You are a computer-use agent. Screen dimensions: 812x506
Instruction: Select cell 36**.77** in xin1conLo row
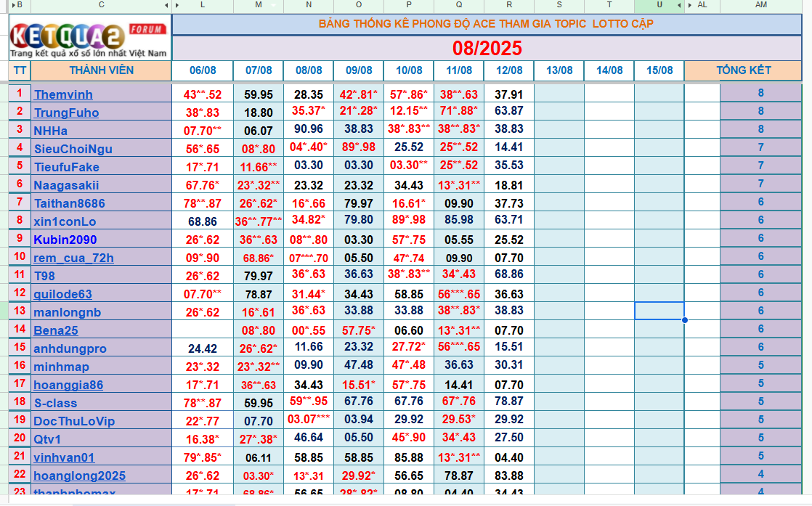[259, 221]
